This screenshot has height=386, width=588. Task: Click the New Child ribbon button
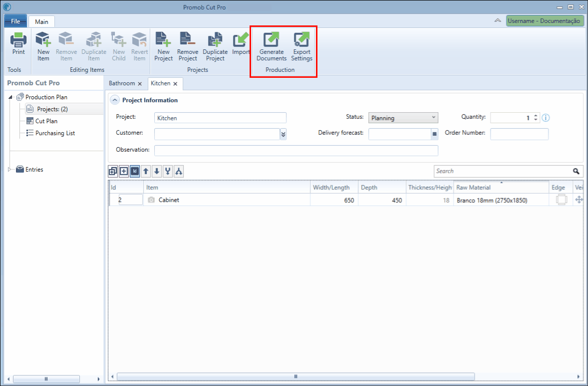(118, 46)
